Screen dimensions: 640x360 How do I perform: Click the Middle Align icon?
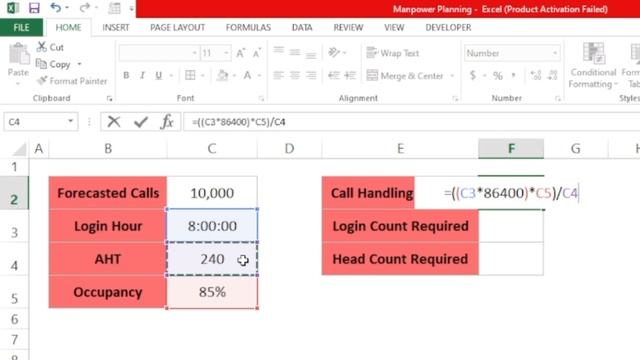point(295,52)
